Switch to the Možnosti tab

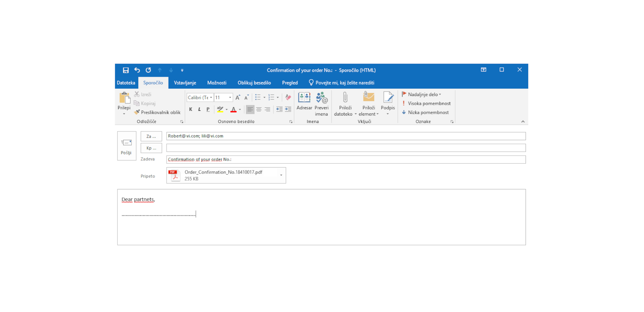pos(217,83)
